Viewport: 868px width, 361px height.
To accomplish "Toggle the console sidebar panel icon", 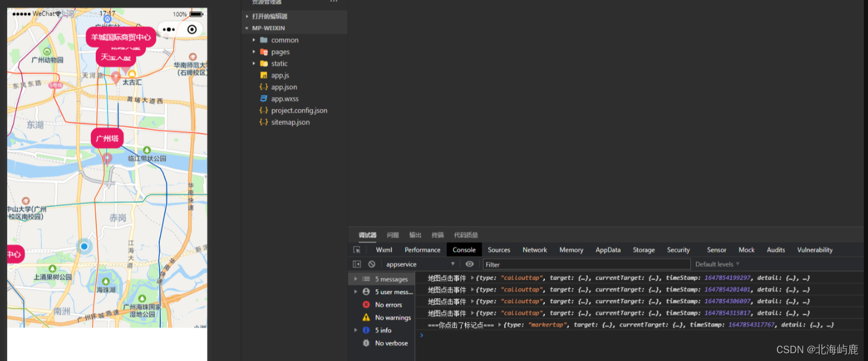I will pyautogui.click(x=357, y=264).
